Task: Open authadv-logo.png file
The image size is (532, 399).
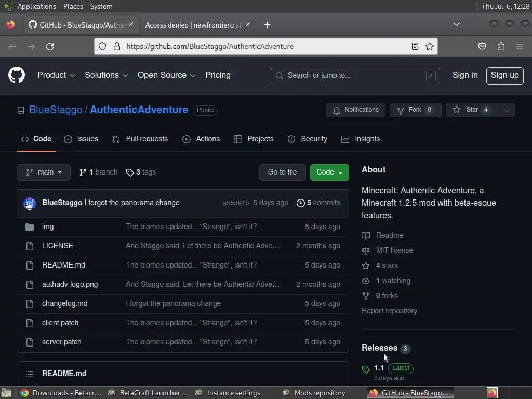Action: click(70, 284)
